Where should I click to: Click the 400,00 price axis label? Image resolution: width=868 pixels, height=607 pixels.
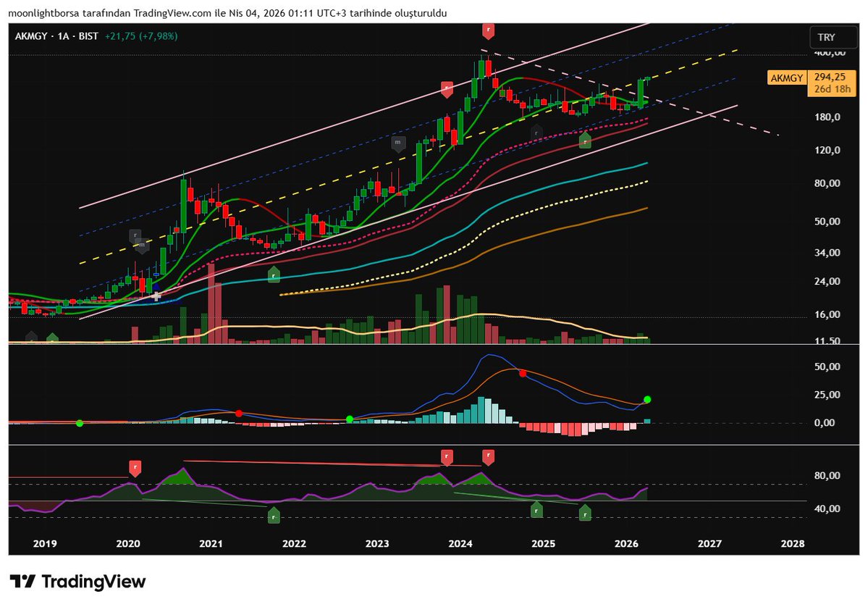pos(830,52)
